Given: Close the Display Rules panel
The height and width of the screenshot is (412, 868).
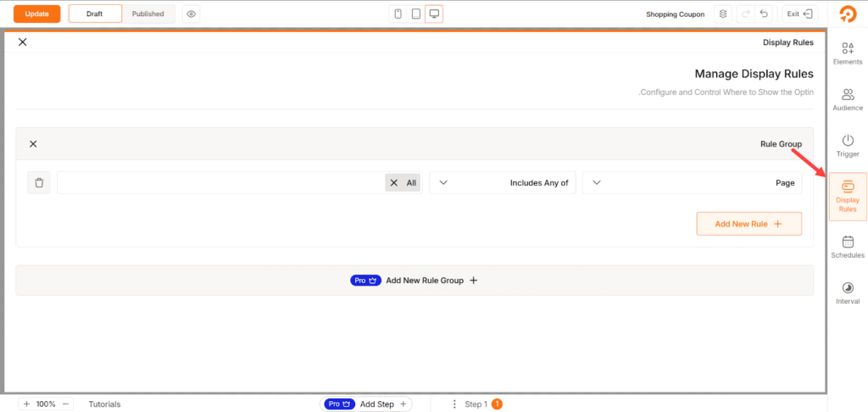Looking at the screenshot, I should pyautogui.click(x=22, y=42).
